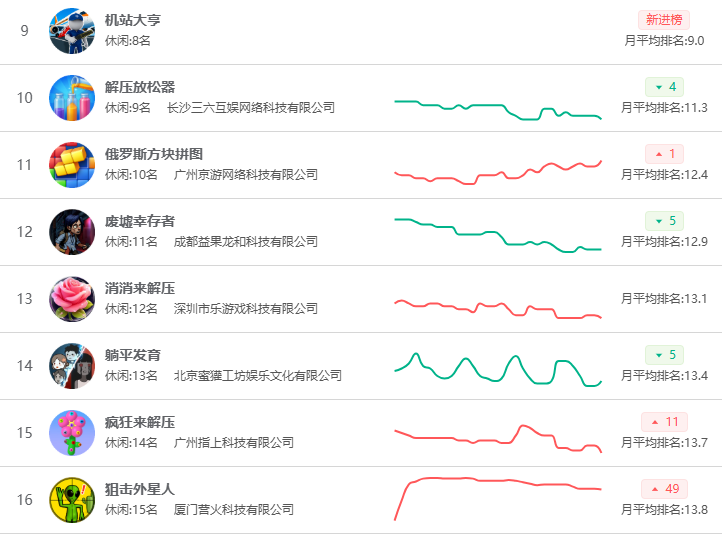The height and width of the screenshot is (539, 722).
Task: Click the down 5 badge for 躺平发育
Action: [x=664, y=355]
